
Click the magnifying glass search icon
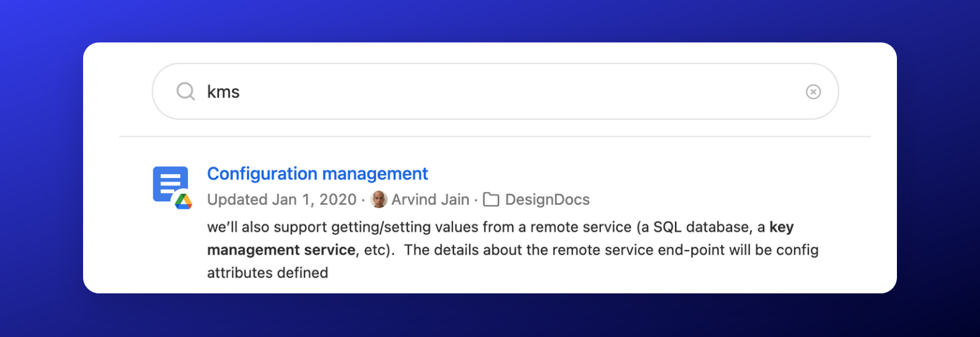[186, 92]
